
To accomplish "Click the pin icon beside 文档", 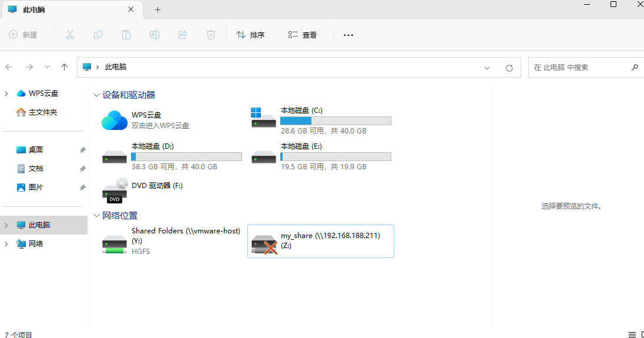I will 82,168.
